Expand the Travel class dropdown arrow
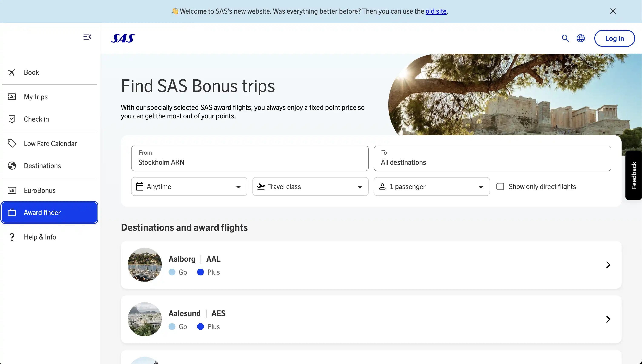Screen dimensions: 642x364 [x=360, y=187]
